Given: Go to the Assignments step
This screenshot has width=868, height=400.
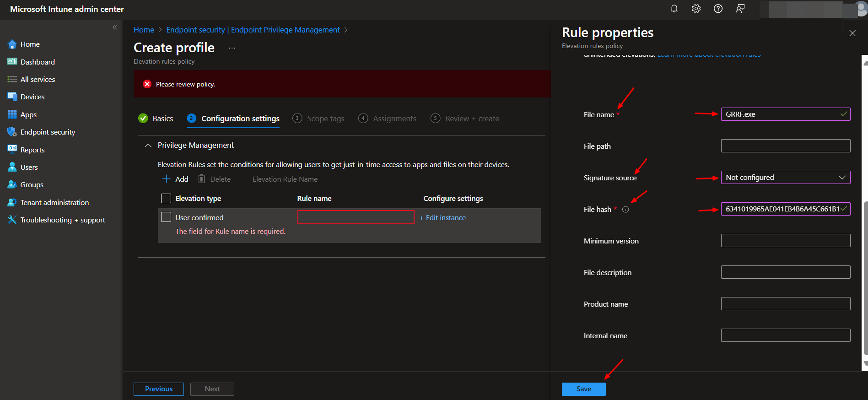Looking at the screenshot, I should click(388, 119).
